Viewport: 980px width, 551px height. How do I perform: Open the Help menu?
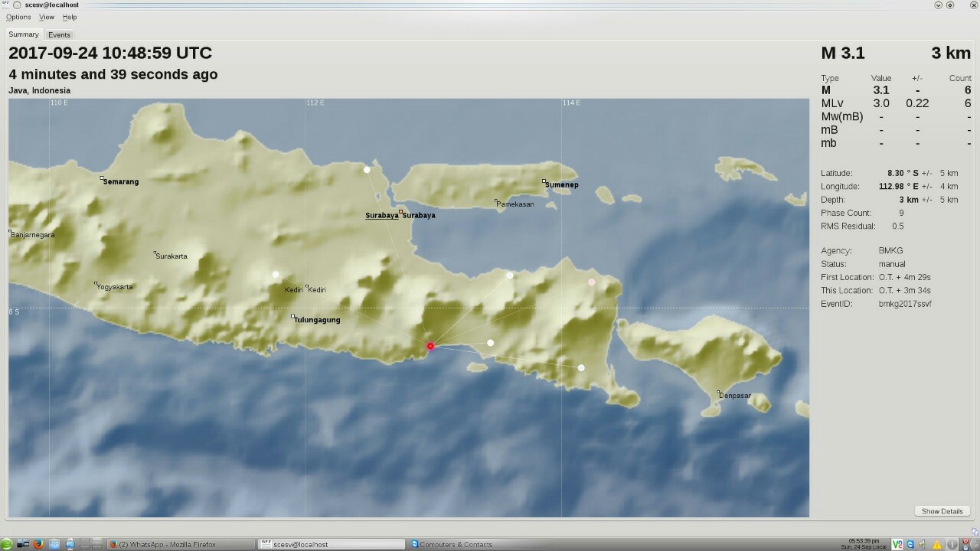(70, 17)
